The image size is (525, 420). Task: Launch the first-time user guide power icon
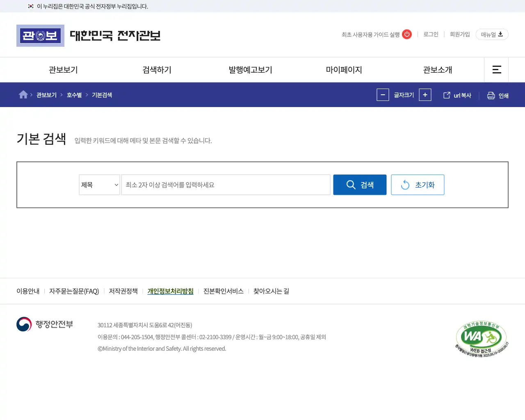406,34
